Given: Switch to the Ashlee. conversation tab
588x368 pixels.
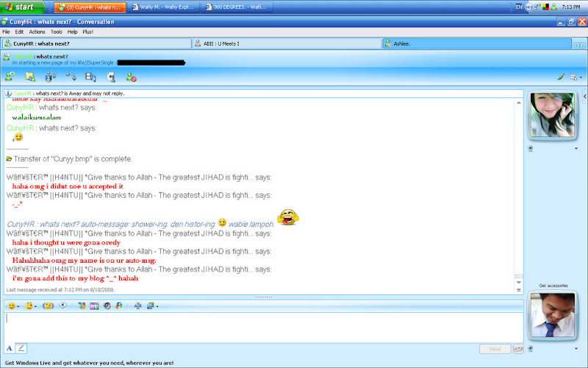Looking at the screenshot, I should pyautogui.click(x=477, y=43).
